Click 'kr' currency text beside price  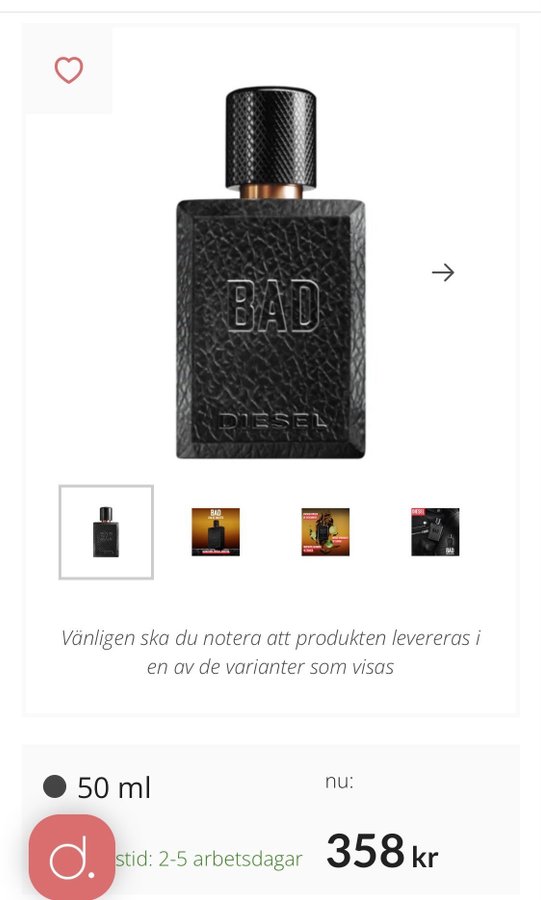425,858
